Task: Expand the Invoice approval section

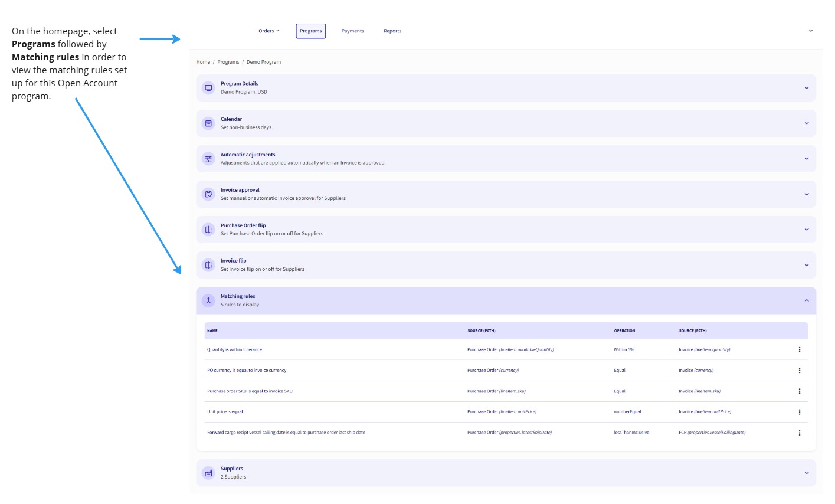Action: pyautogui.click(x=807, y=194)
